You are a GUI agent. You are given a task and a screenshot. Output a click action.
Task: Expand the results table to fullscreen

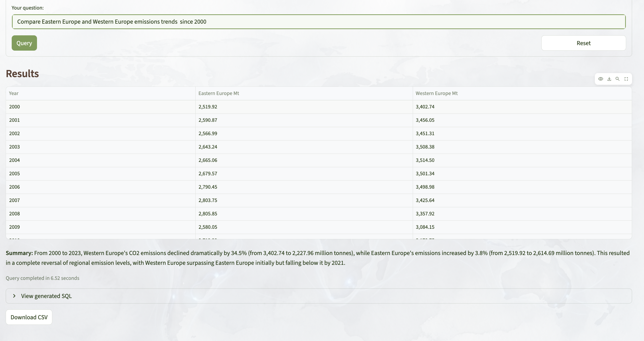click(626, 79)
